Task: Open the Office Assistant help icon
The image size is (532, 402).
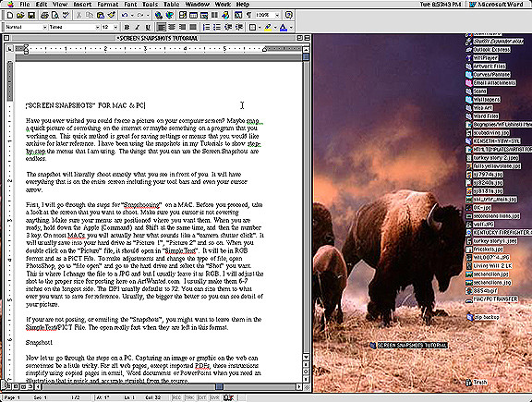Action: pyautogui.click(x=289, y=16)
